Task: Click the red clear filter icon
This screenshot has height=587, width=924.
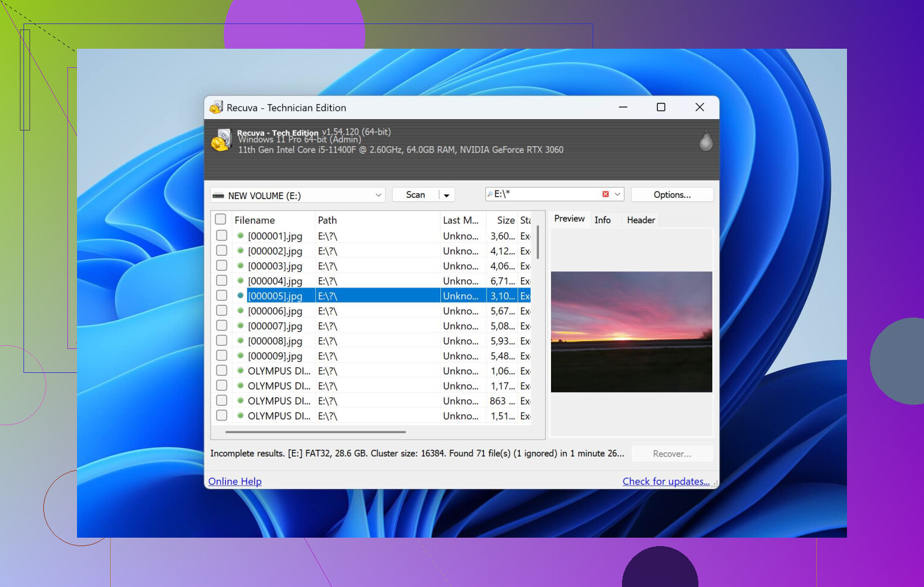Action: point(605,194)
